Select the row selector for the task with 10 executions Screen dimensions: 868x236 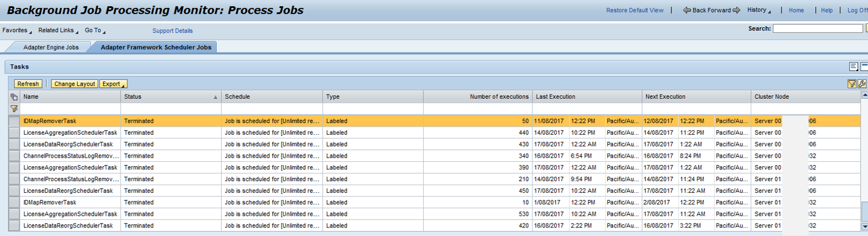[x=14, y=203]
